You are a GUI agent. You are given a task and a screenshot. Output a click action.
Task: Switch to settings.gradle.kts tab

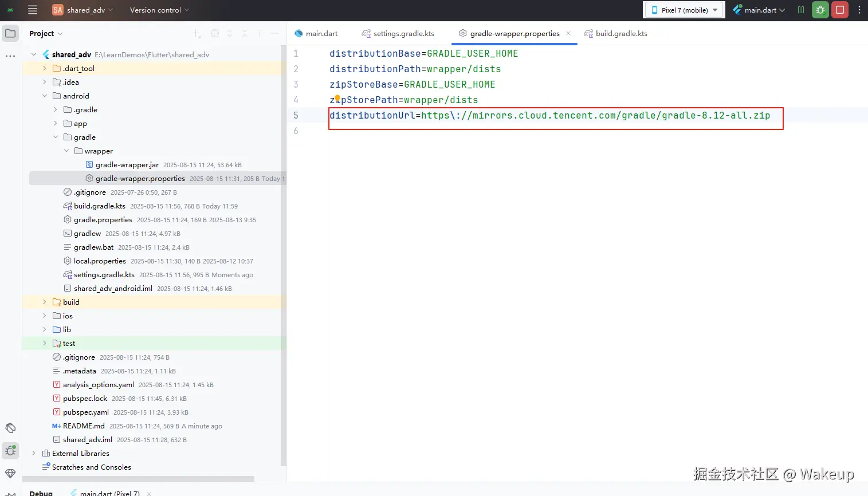tap(398, 34)
